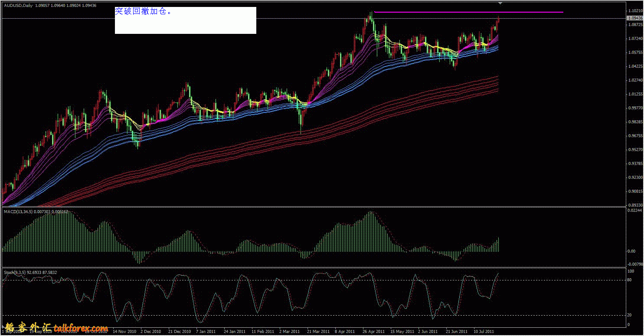Click price axis value 1.01255
The height and width of the screenshot is (336, 644).
635,94
